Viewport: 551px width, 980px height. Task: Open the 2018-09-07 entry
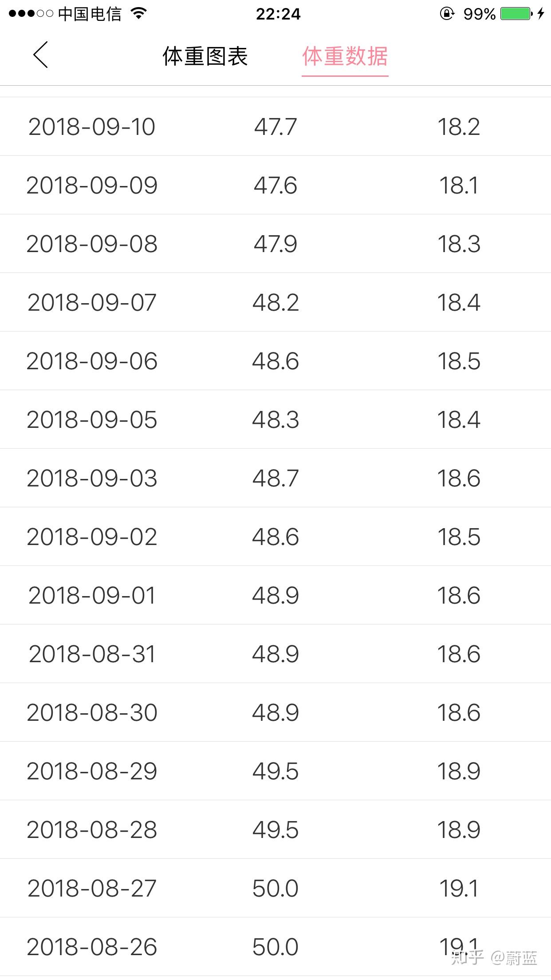pyautogui.click(x=275, y=302)
